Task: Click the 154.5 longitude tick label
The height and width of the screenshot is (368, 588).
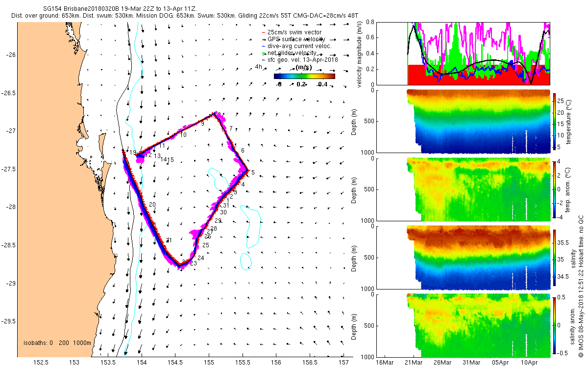Action: [x=175, y=363]
